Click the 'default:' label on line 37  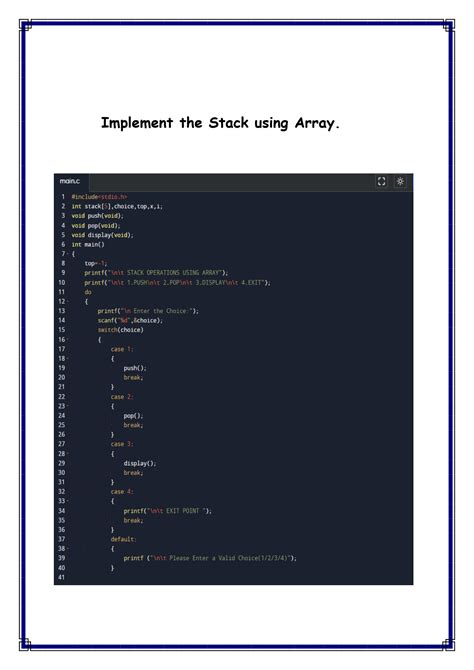click(124, 539)
